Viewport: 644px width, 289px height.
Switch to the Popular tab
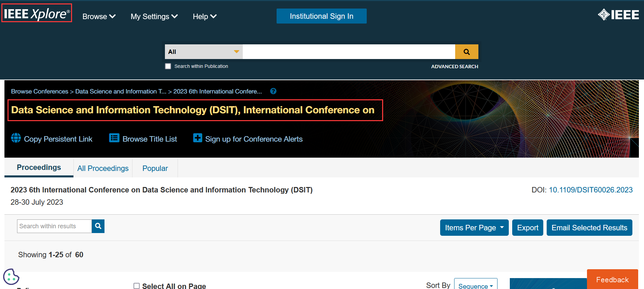click(155, 168)
